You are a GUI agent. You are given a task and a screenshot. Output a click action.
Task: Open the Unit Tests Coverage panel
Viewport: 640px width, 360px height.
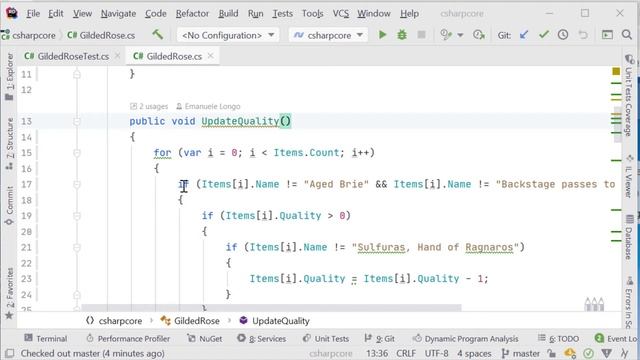click(629, 96)
